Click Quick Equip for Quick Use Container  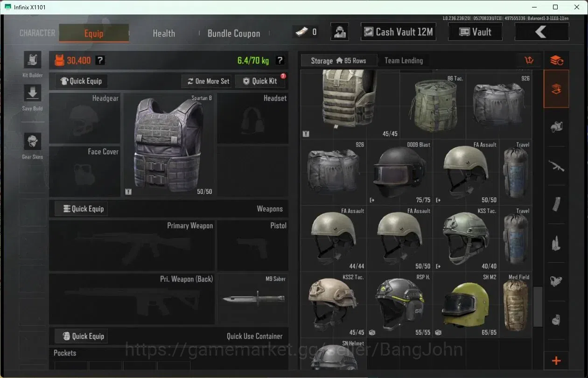click(82, 336)
